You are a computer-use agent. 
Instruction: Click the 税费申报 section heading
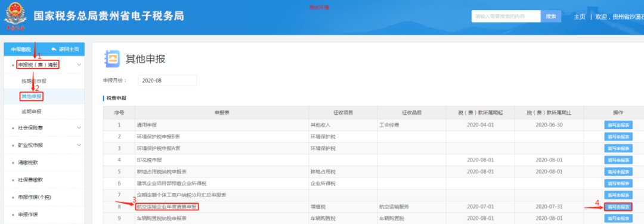116,98
